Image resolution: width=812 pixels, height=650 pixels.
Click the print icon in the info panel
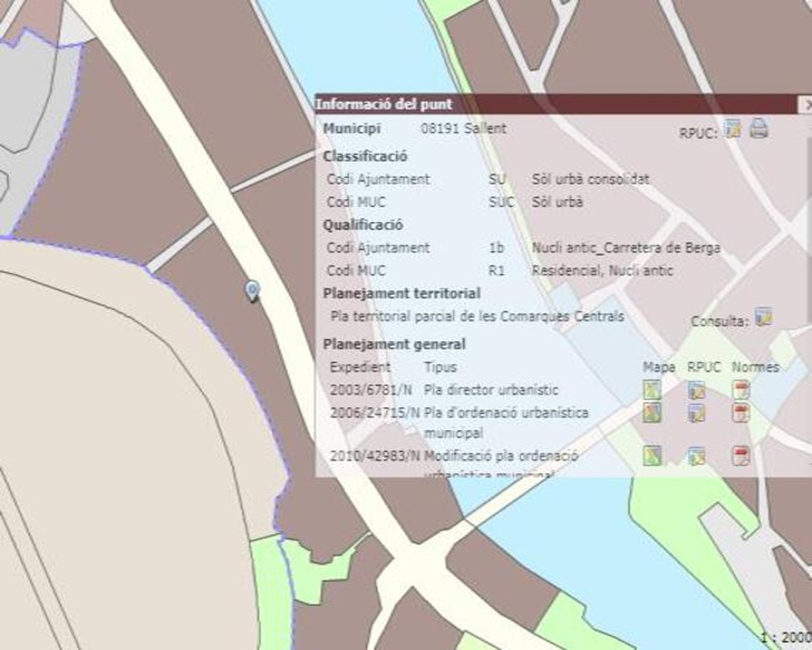click(x=758, y=128)
